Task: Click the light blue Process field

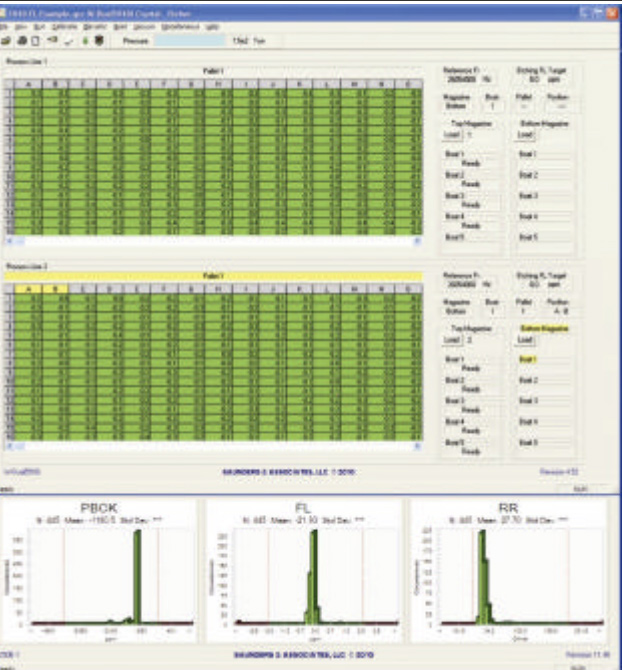Action: [189, 41]
